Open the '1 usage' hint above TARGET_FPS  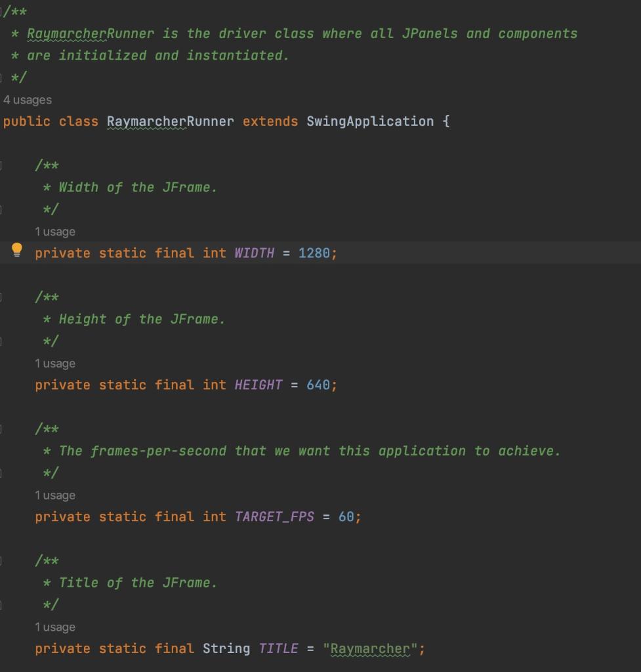click(55, 495)
